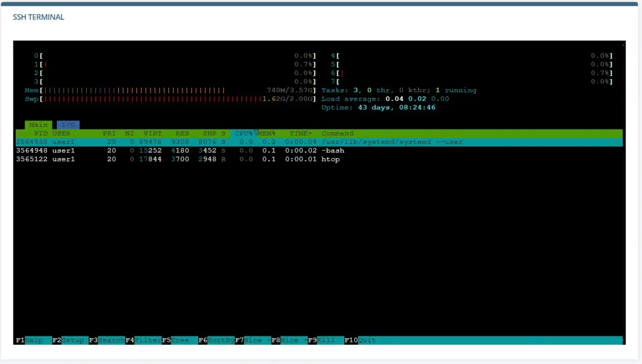642x364 pixels.
Task: Select the htop process row
Action: coord(169,159)
